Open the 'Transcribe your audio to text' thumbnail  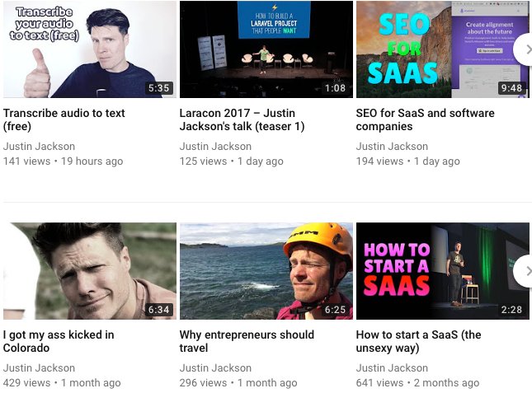(90, 49)
